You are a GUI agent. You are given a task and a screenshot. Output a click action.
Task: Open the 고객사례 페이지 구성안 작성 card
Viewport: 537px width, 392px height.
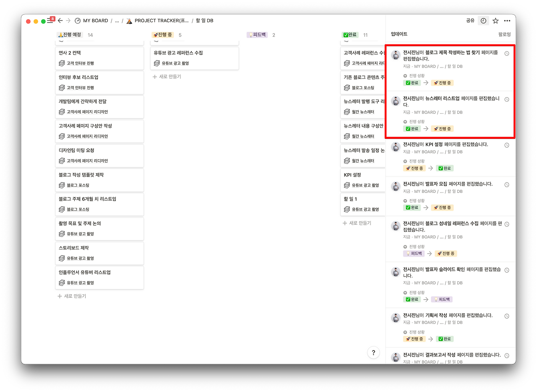coord(99,131)
